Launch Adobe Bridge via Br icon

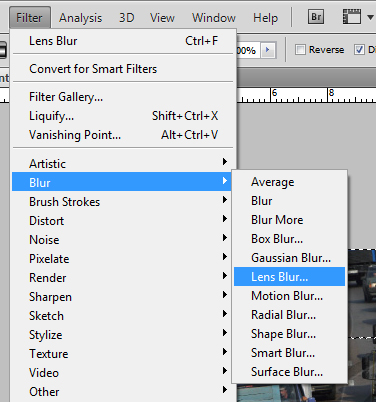[x=316, y=17]
